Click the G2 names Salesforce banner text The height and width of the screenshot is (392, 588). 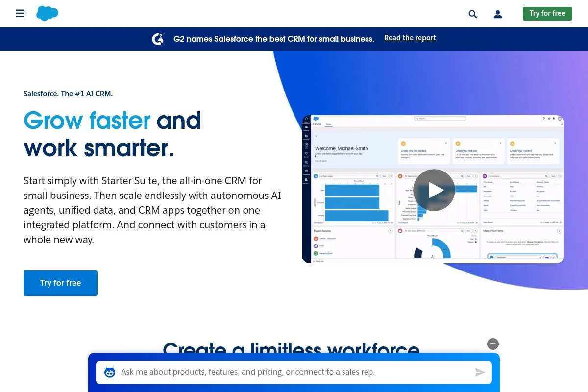pyautogui.click(x=274, y=39)
